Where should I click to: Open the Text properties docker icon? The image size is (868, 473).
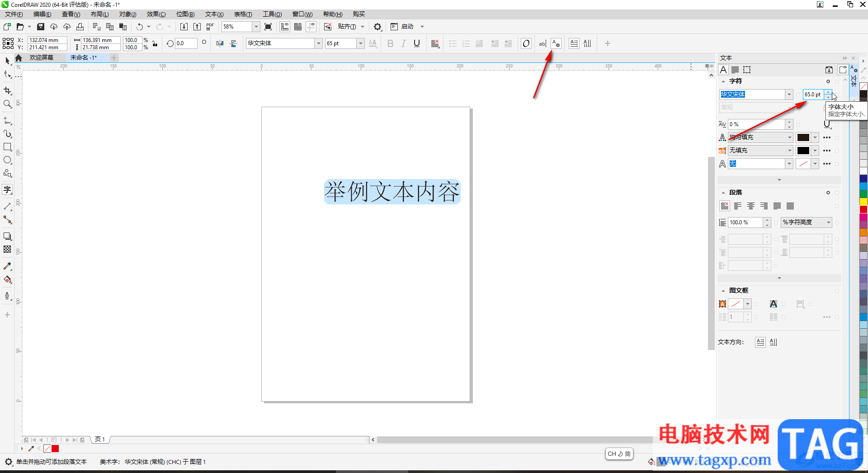556,43
